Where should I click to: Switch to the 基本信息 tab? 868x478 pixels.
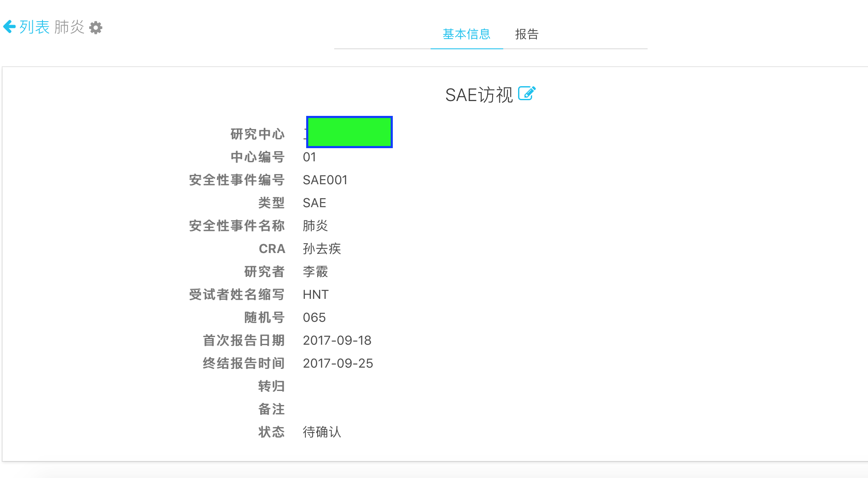[x=466, y=34]
